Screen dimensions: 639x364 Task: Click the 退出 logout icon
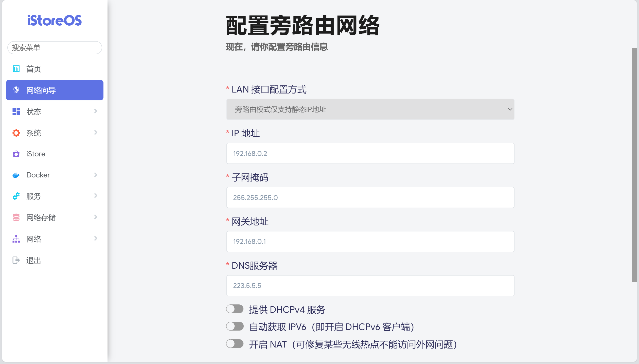coord(16,260)
